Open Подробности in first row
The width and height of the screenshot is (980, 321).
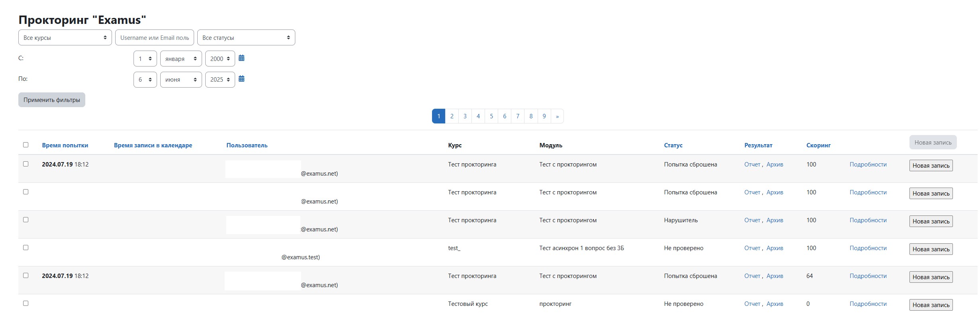[868, 164]
